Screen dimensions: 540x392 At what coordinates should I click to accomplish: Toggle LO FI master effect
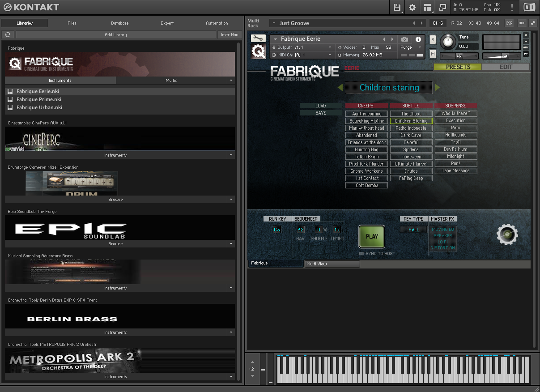(442, 242)
